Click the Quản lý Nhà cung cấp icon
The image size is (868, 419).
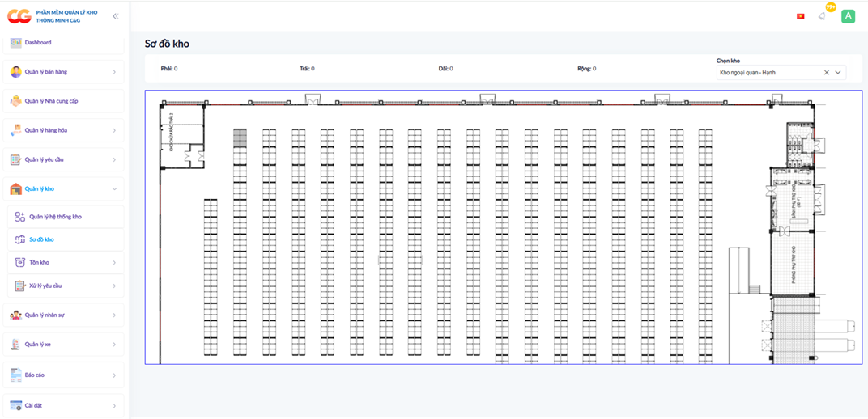click(x=15, y=101)
